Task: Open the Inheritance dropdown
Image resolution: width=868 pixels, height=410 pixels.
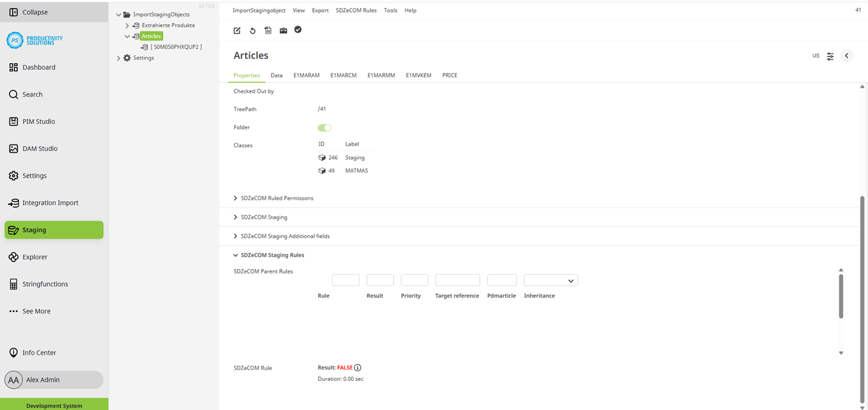Action: pyautogui.click(x=550, y=280)
